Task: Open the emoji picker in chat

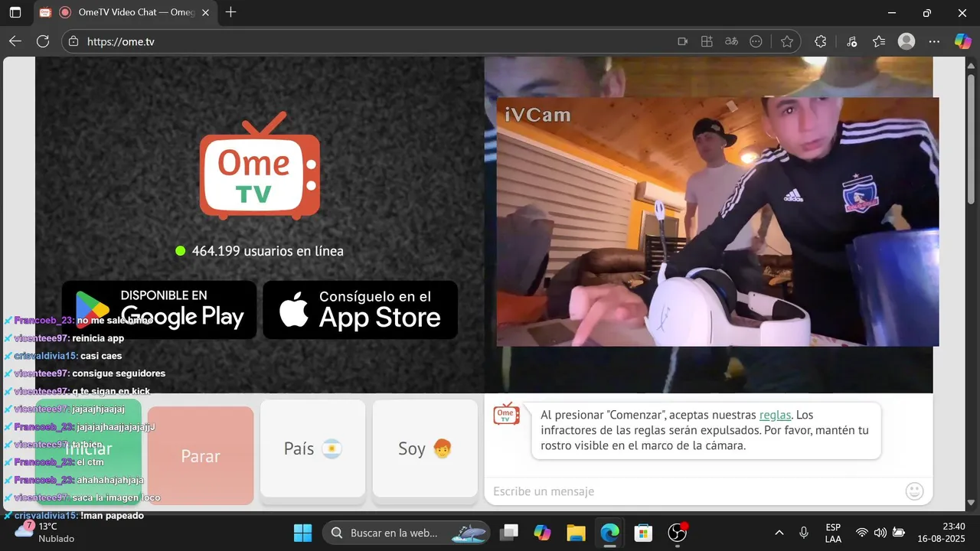Action: [x=914, y=491]
